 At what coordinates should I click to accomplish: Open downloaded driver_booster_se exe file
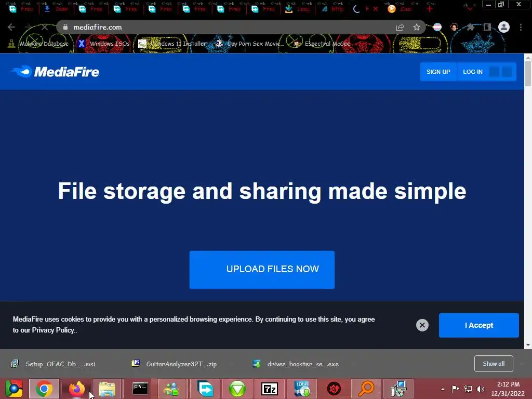[x=296, y=364]
